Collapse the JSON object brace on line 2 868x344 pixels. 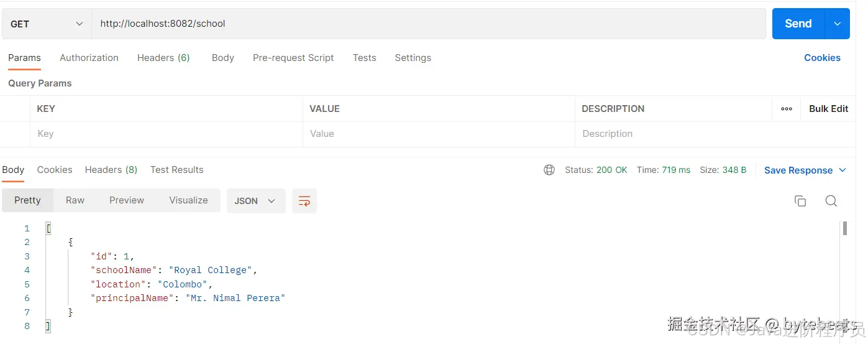point(71,242)
